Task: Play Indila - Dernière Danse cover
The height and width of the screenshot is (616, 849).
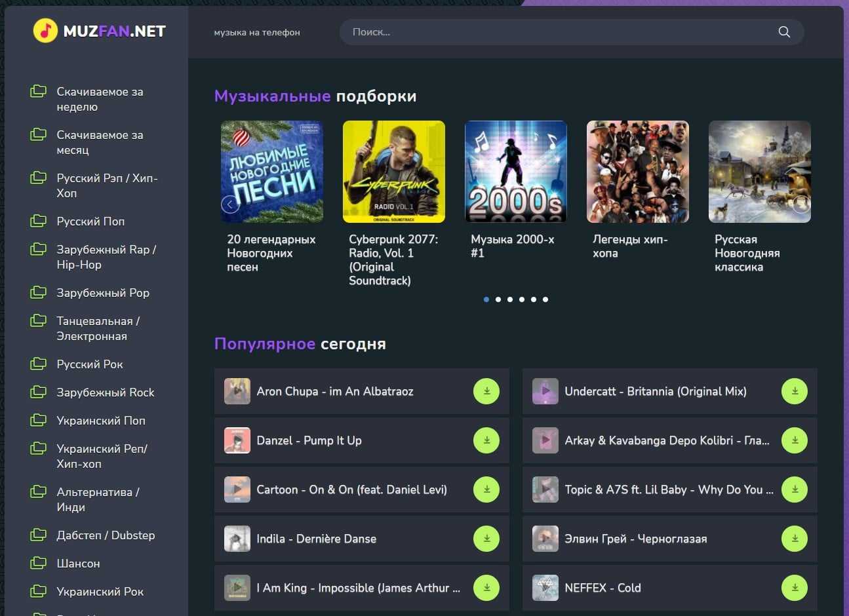Action: click(237, 539)
